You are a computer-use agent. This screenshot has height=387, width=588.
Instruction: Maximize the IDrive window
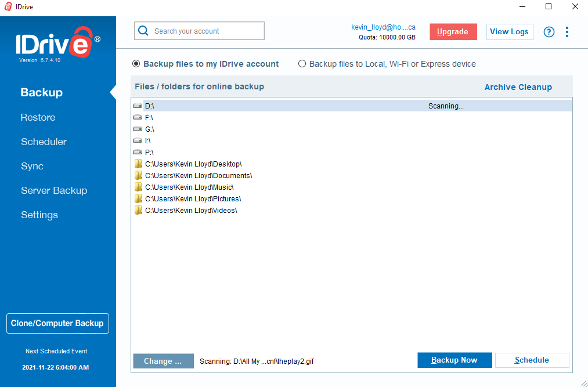549,6
